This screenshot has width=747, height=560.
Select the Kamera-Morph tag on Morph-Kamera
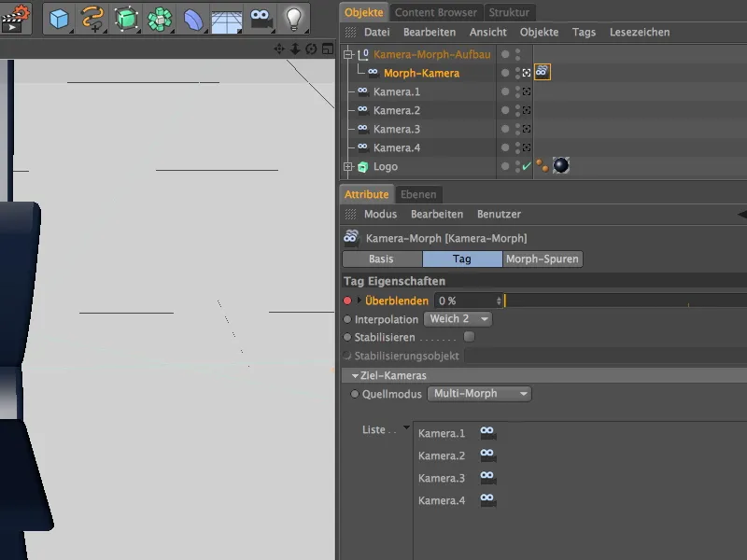click(x=543, y=72)
